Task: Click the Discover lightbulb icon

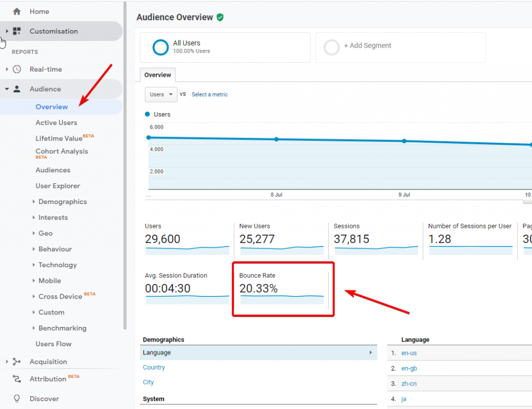Action: [x=17, y=399]
